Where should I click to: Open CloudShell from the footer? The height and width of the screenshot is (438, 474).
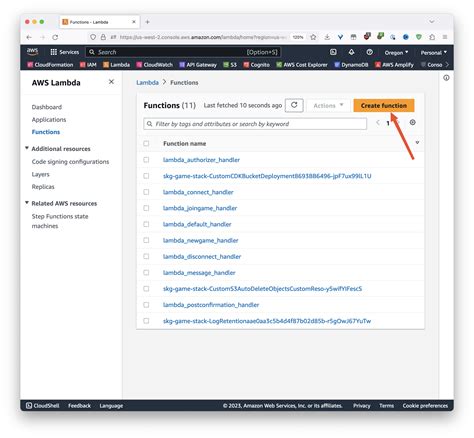(x=43, y=406)
